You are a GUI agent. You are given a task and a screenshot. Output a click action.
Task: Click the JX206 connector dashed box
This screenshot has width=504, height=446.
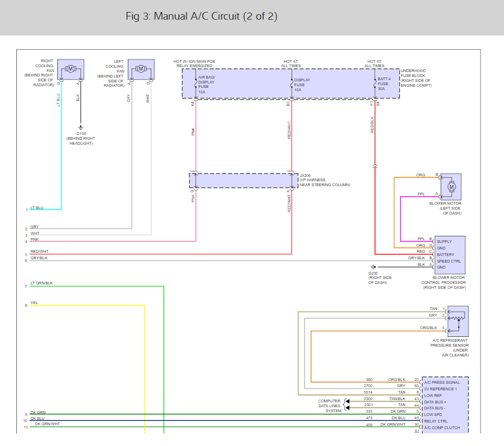pyautogui.click(x=244, y=181)
